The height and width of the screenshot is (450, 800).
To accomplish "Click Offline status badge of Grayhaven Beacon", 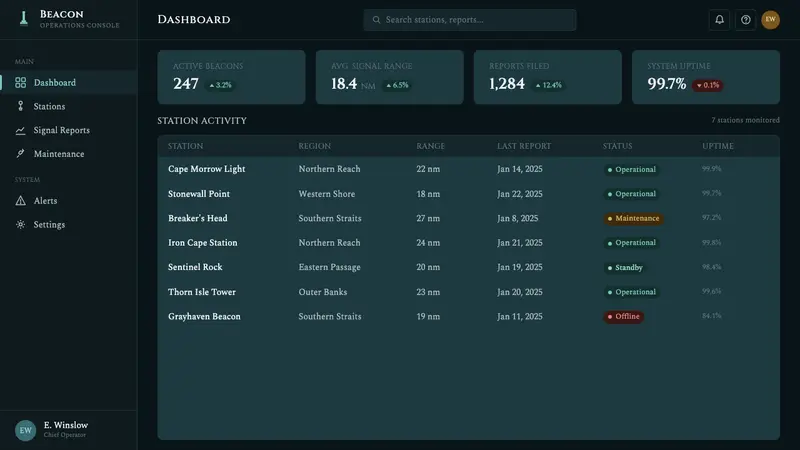I will point(623,316).
